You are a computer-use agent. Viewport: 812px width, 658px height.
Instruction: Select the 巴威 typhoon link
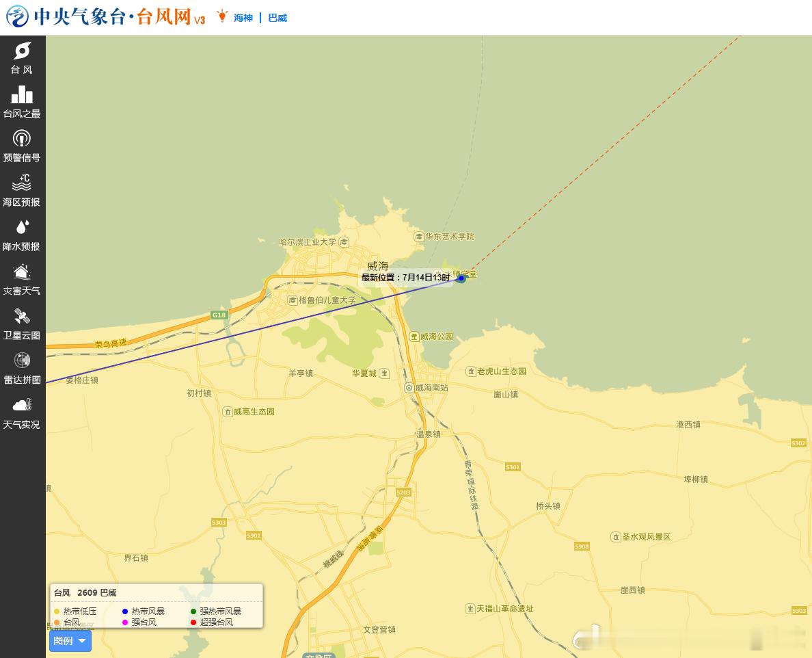[278, 18]
